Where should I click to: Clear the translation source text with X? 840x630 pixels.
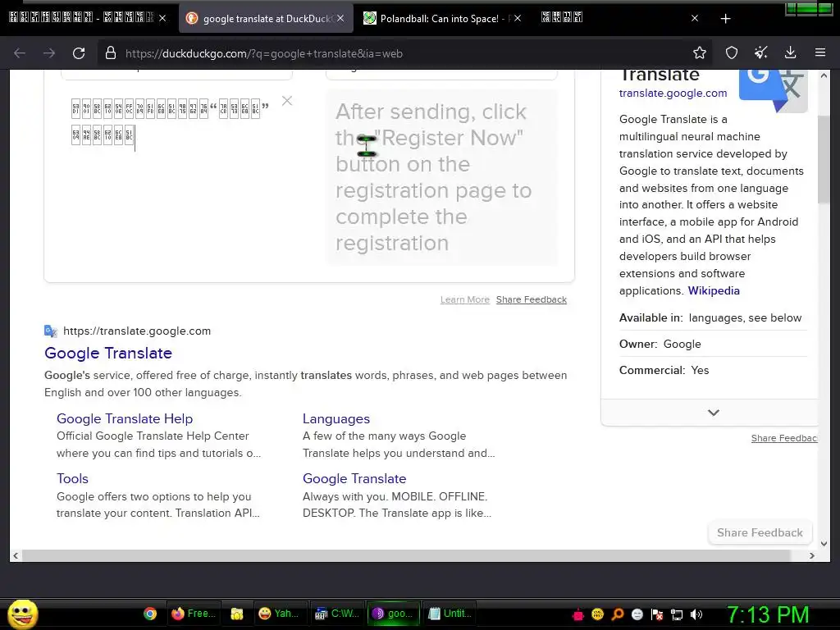coord(287,101)
